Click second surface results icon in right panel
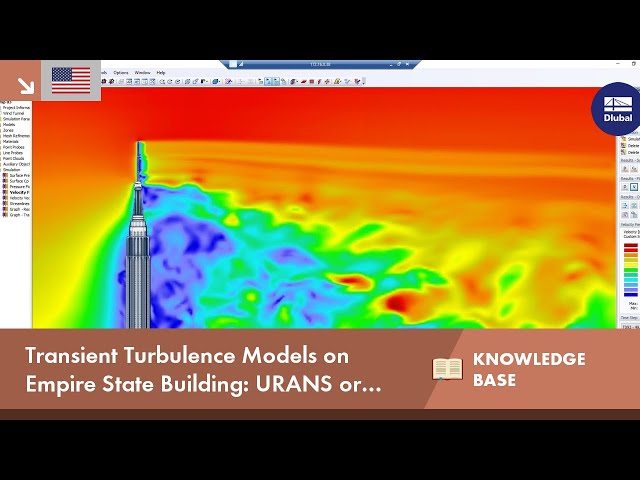The width and height of the screenshot is (640, 480). 634,168
